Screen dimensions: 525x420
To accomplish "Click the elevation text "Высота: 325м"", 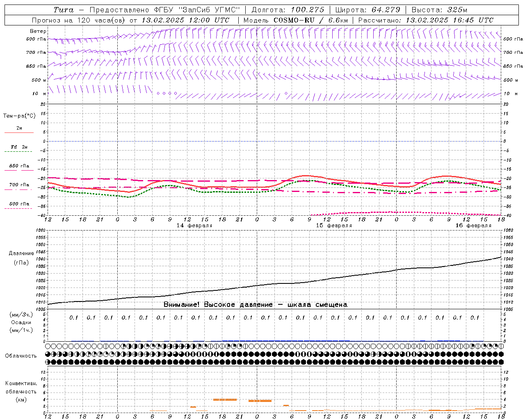I will coord(439,10).
